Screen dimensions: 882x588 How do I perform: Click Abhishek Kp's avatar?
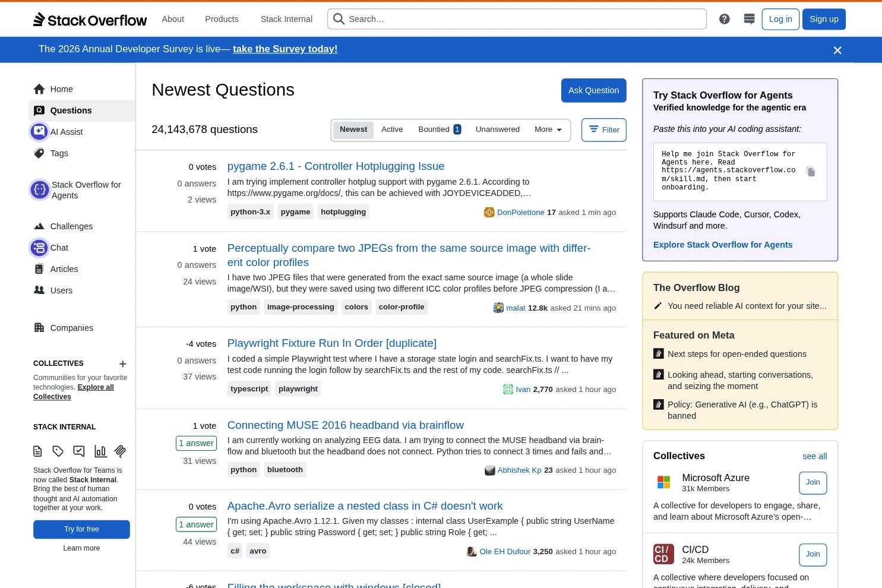coord(490,470)
